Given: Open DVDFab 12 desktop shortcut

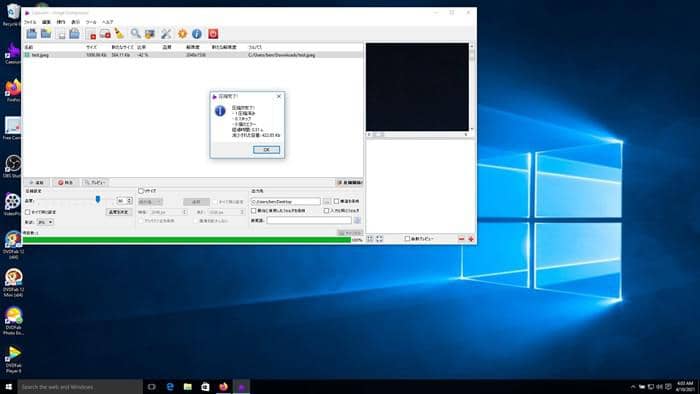Looking at the screenshot, I should click(x=13, y=244).
